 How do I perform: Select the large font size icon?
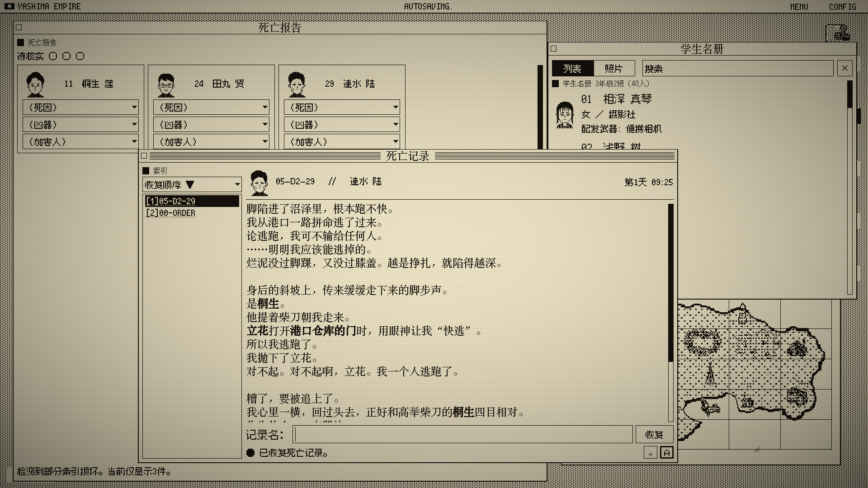(x=667, y=453)
